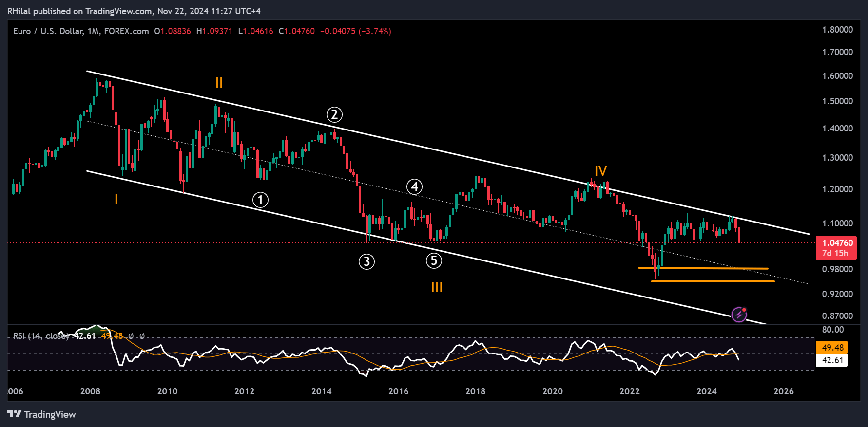Click the 2024 label on time axis
This screenshot has height=427, width=868.
[x=707, y=391]
